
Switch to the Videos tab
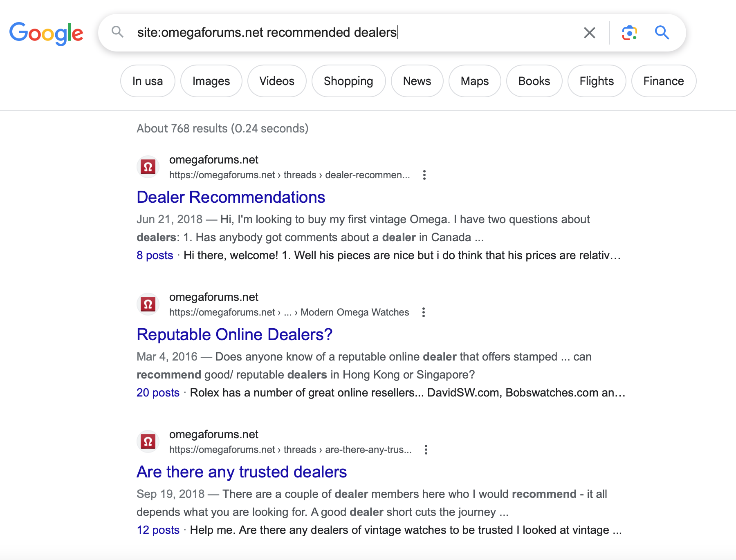(277, 81)
